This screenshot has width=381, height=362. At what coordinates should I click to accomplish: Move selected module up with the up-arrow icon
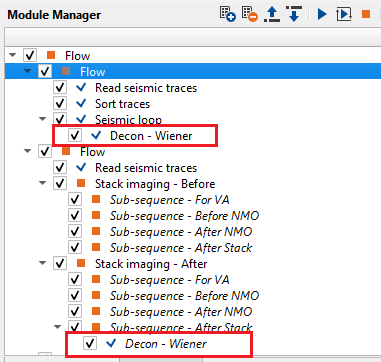tap(272, 15)
